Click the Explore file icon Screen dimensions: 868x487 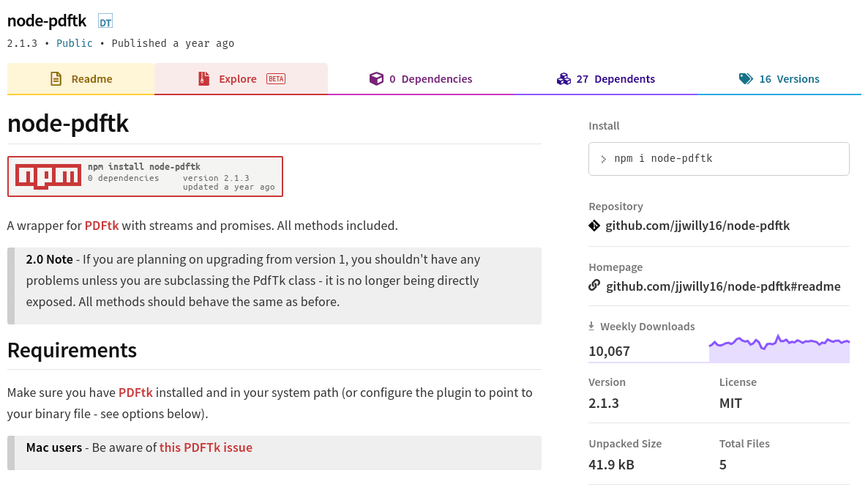(203, 78)
